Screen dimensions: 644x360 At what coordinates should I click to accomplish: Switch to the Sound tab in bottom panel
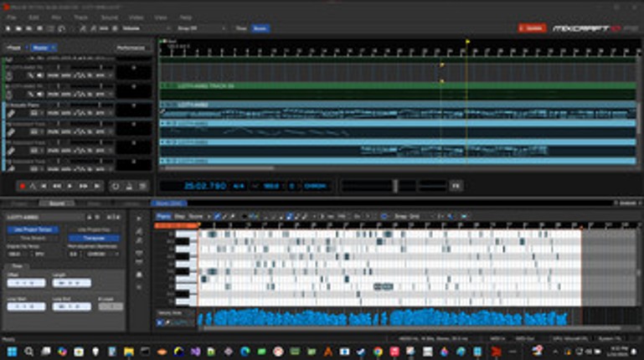pyautogui.click(x=57, y=203)
